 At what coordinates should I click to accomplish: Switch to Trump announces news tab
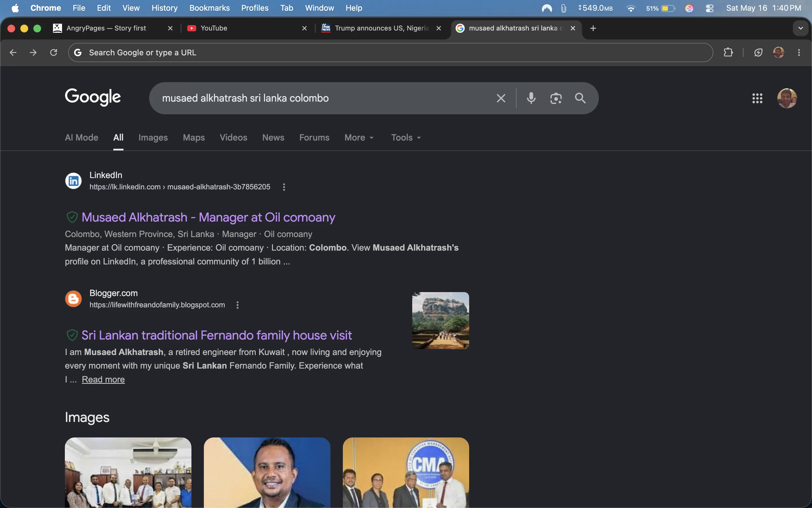click(382, 28)
